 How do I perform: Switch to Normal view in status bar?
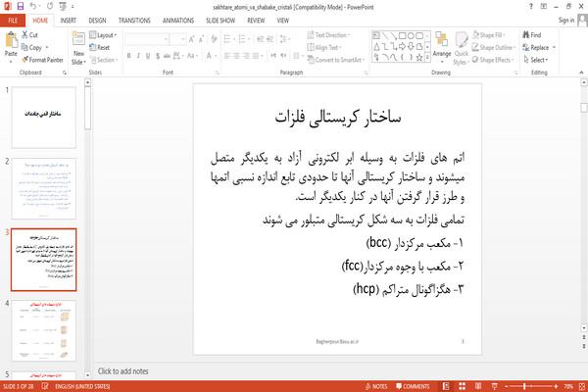(446, 386)
